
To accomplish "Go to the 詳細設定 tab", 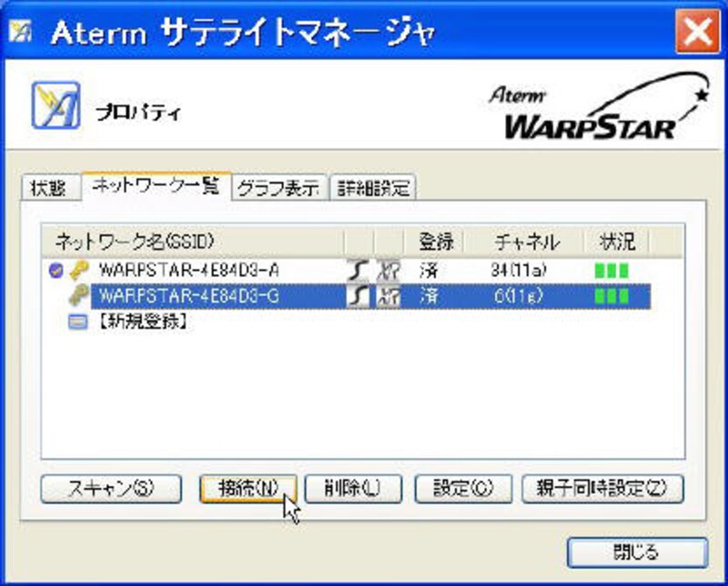I will 374,188.
